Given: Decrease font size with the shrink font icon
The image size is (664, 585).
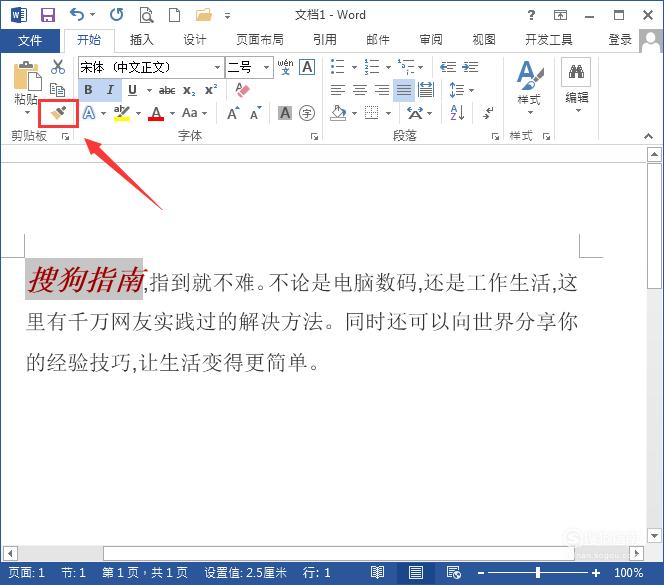Looking at the screenshot, I should pyautogui.click(x=256, y=113).
